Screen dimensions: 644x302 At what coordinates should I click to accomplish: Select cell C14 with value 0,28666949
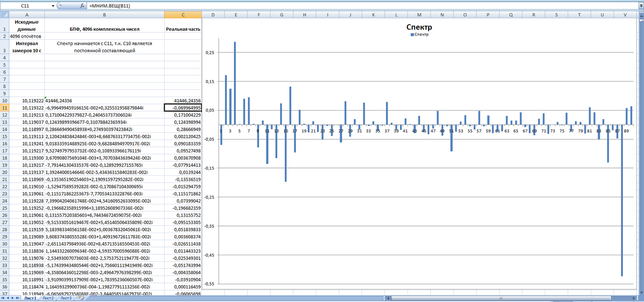183,129
